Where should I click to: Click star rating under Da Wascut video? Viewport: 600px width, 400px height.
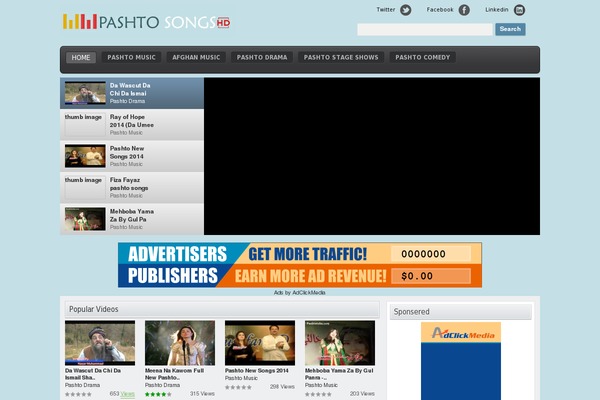coord(78,394)
